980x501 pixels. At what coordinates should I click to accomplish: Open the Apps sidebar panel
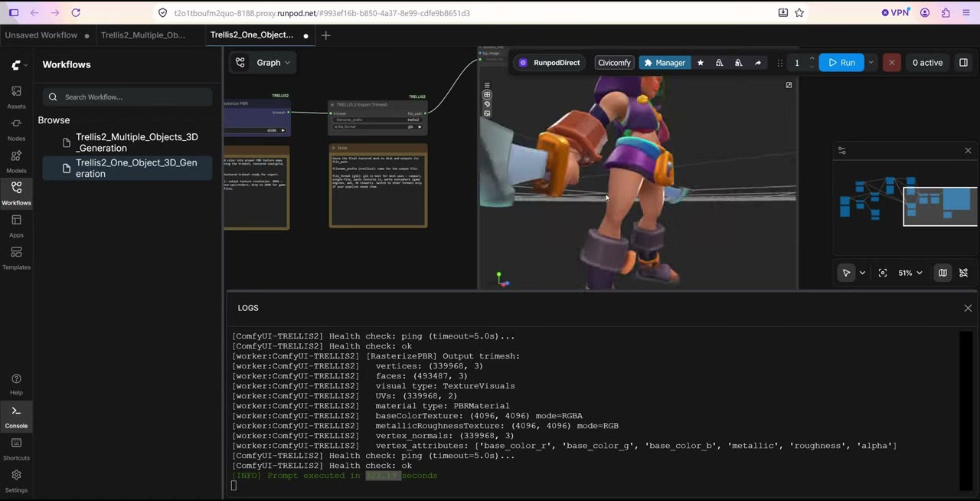point(16,225)
